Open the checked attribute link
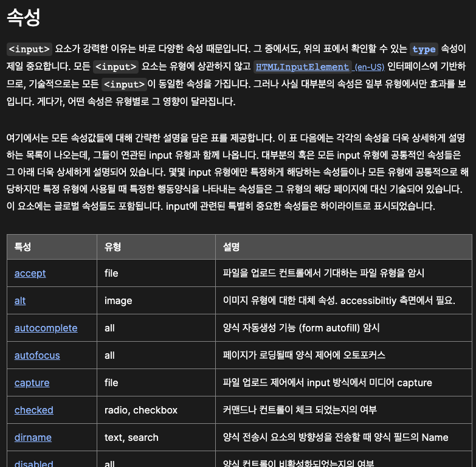Image resolution: width=476 pixels, height=467 pixels. point(33,410)
